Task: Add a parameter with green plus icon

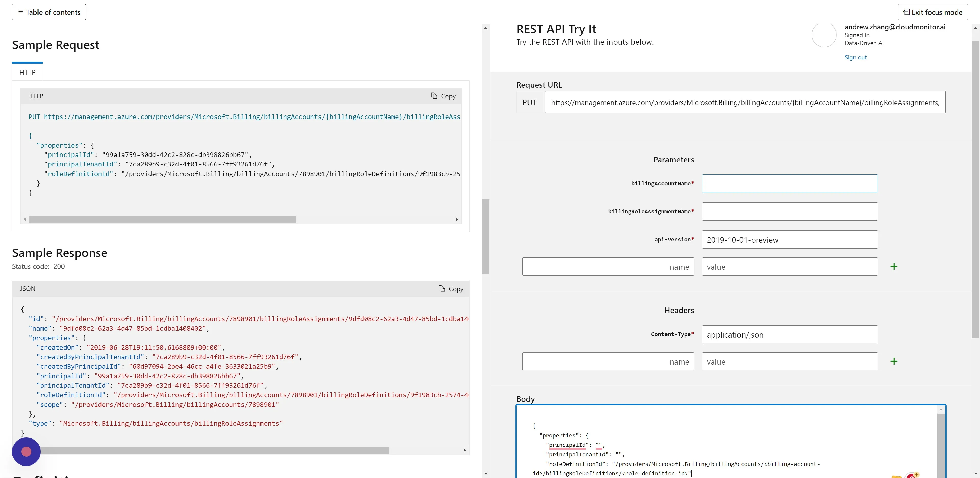Action: point(894,267)
